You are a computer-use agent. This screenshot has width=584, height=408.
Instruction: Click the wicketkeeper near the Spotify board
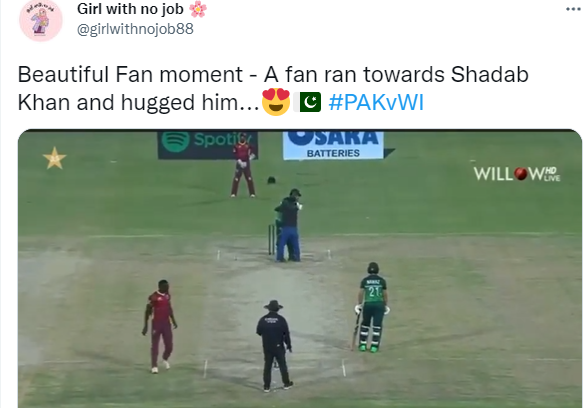coord(243,165)
